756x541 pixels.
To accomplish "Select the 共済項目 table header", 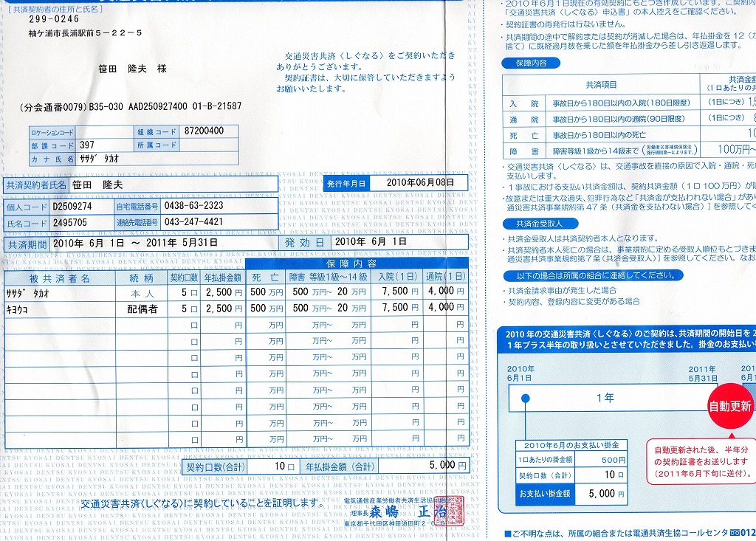I will coord(601,85).
